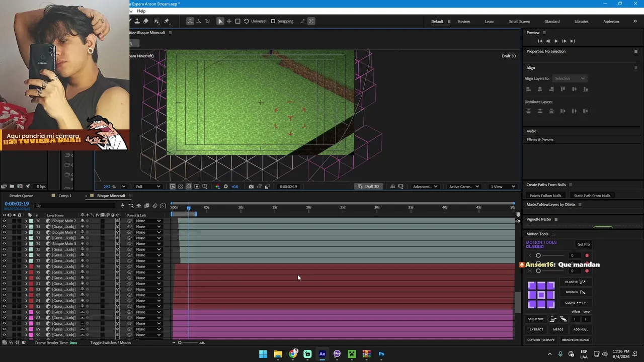The image size is (644, 362).
Task: Select the Roto Brush tool
Action: click(x=156, y=21)
